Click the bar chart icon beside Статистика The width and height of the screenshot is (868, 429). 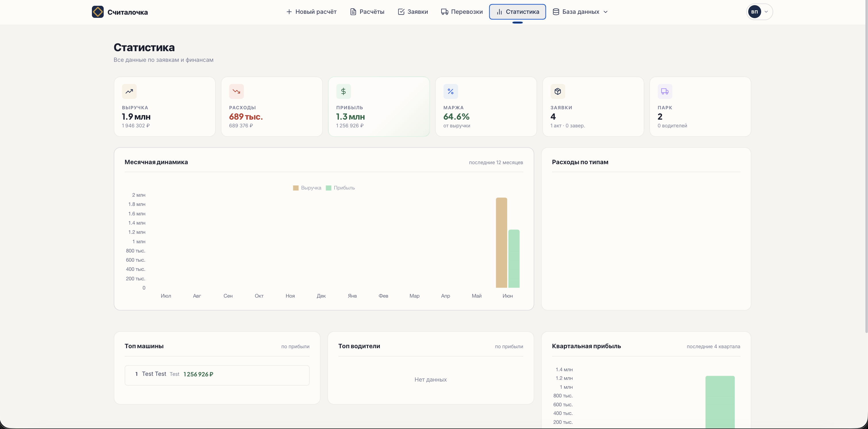499,12
